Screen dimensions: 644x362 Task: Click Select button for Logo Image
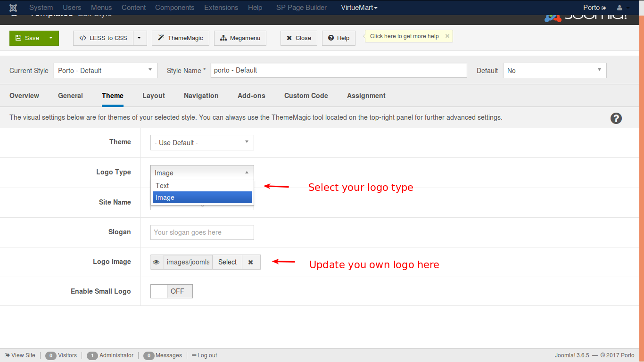(227, 262)
